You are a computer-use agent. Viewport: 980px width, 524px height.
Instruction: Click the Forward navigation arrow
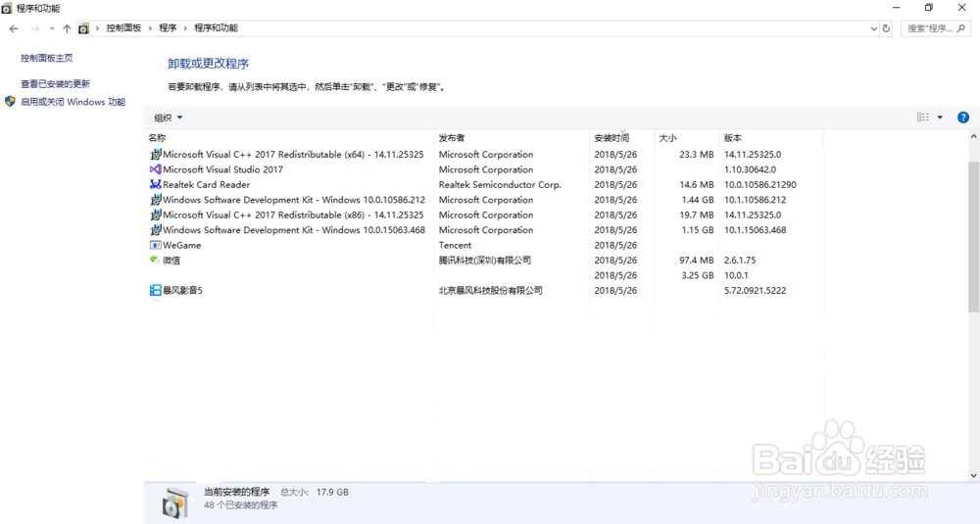[35, 28]
